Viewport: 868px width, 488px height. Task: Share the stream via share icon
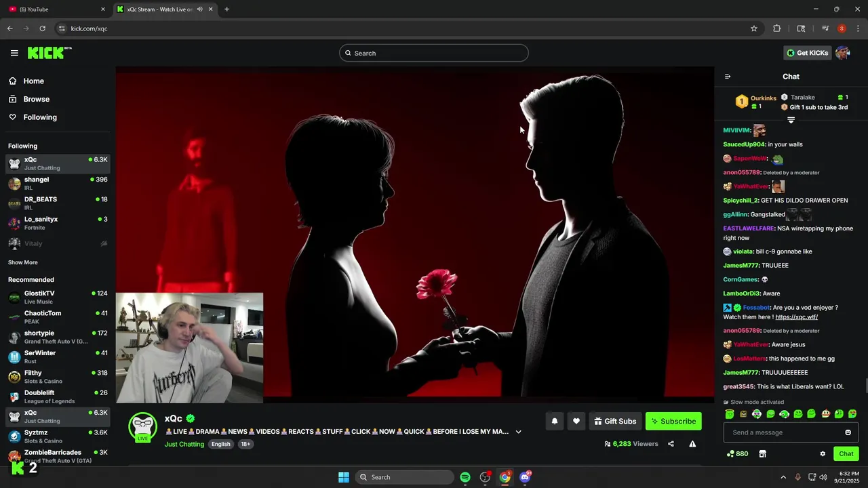(671, 444)
